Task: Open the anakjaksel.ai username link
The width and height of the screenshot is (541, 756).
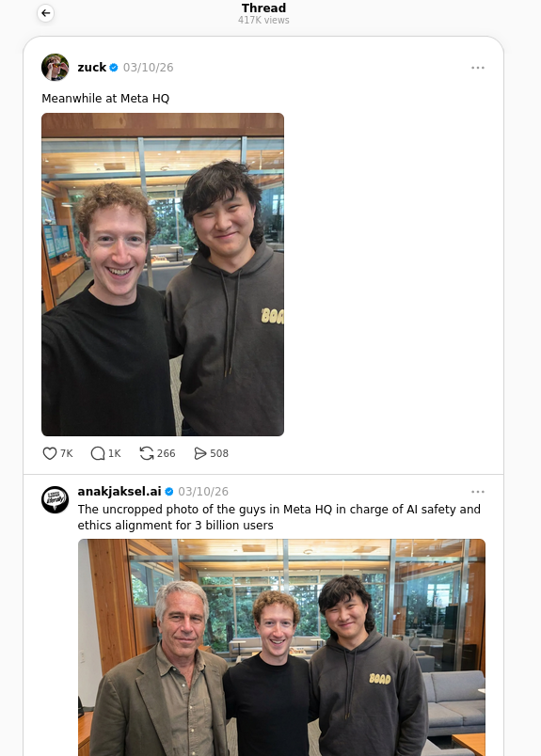Action: coord(119,491)
